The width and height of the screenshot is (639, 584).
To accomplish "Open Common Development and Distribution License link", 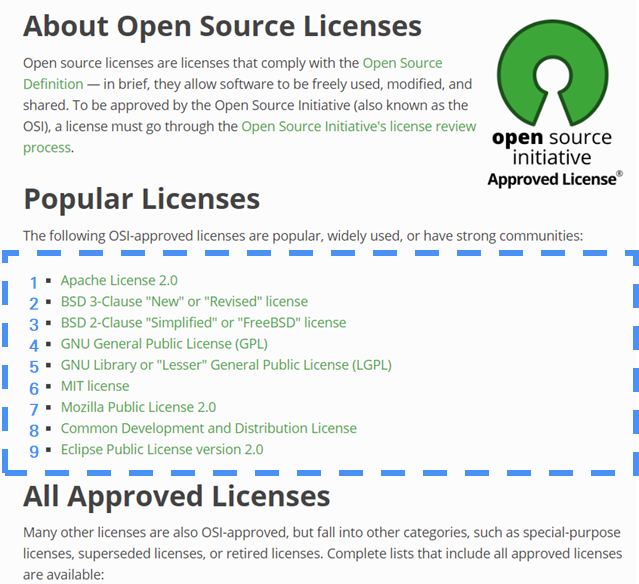I will pos(209,428).
